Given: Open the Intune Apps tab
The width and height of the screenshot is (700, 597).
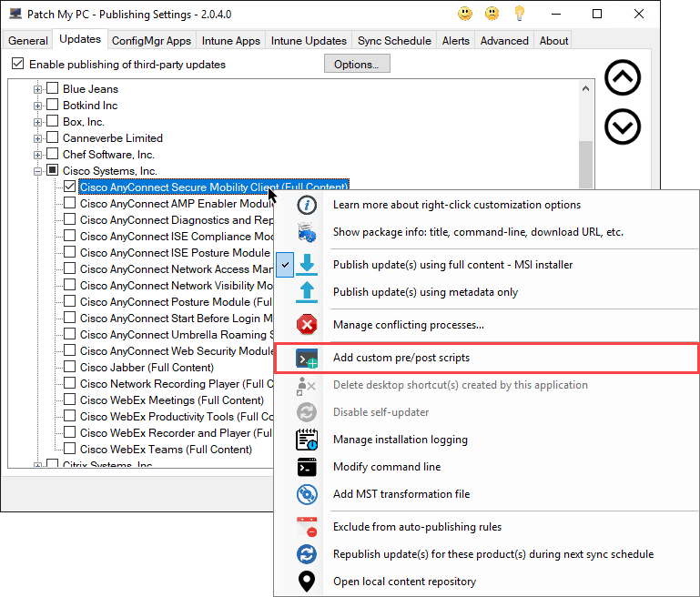Looking at the screenshot, I should (231, 41).
